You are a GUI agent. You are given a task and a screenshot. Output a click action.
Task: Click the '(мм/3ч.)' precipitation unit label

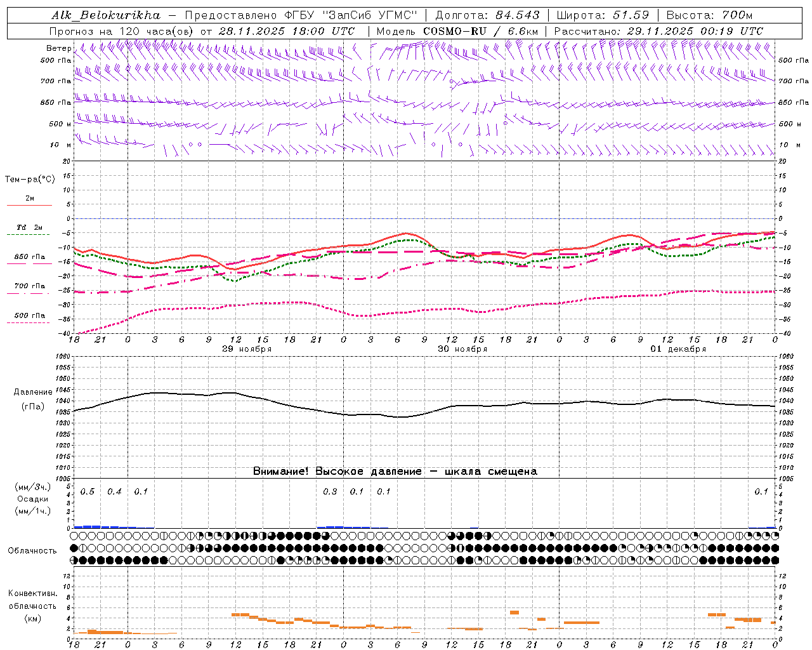point(33,487)
